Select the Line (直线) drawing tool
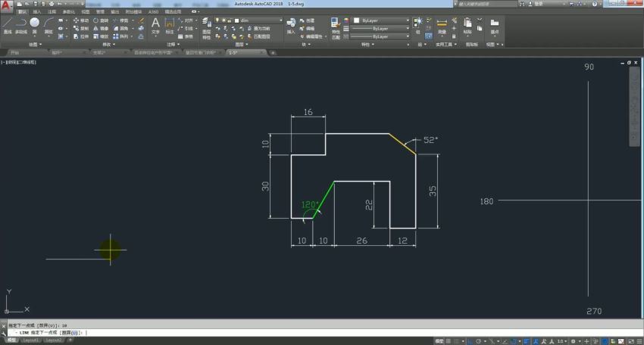Image resolution: width=644 pixels, height=345 pixels. coord(8,26)
